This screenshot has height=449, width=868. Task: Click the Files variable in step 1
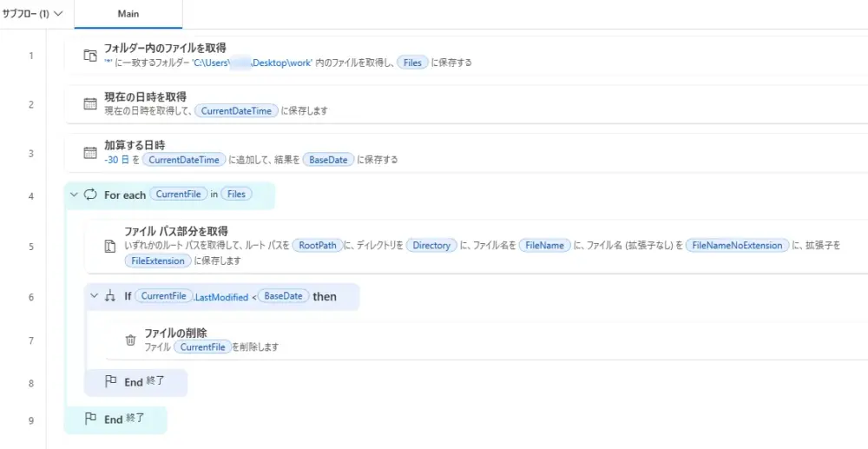click(412, 63)
